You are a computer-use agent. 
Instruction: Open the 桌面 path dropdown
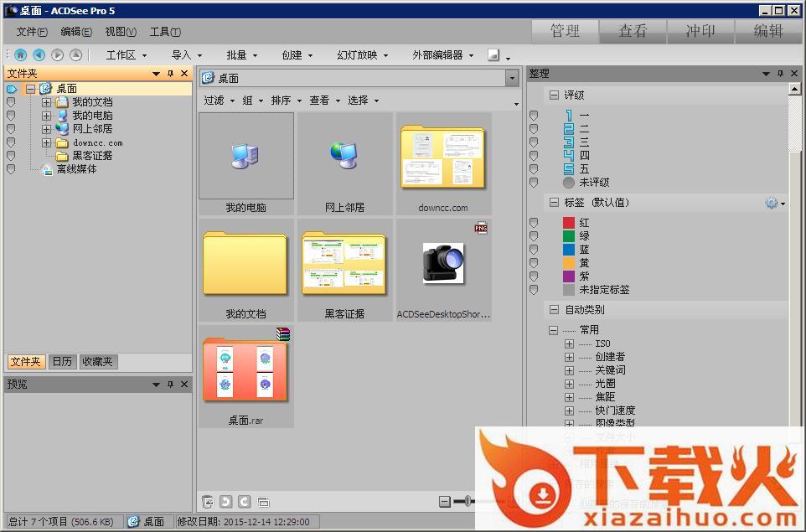[x=511, y=78]
